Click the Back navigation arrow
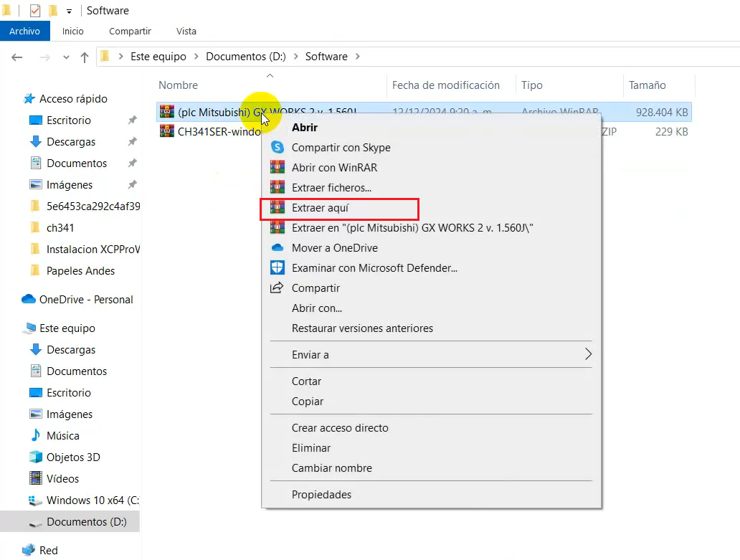740x560 pixels. (17, 57)
